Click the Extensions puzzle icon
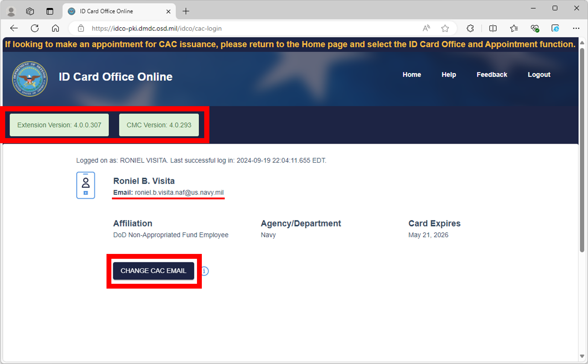Viewport: 588px width, 364px height. [x=470, y=28]
